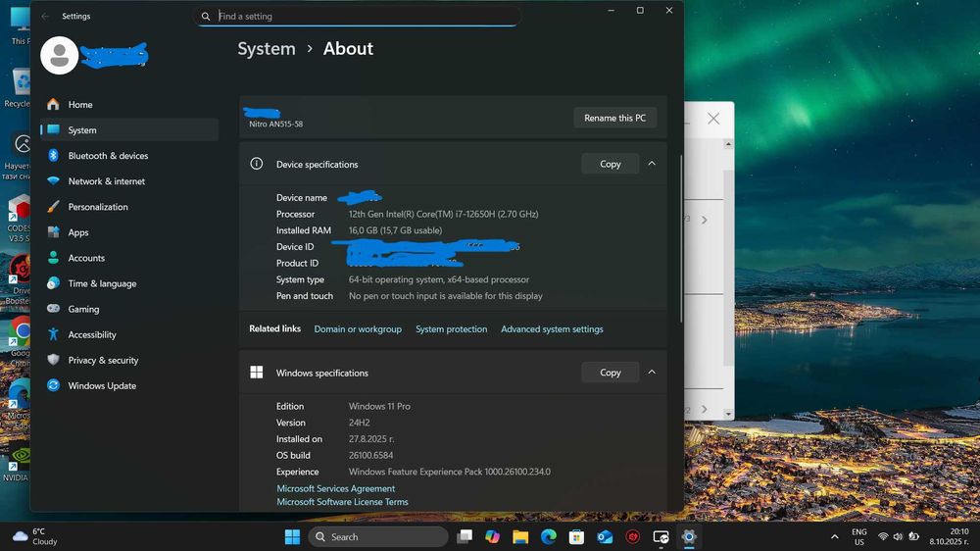Open the clock showing 20:10
The image size is (980, 551).
pyautogui.click(x=948, y=536)
